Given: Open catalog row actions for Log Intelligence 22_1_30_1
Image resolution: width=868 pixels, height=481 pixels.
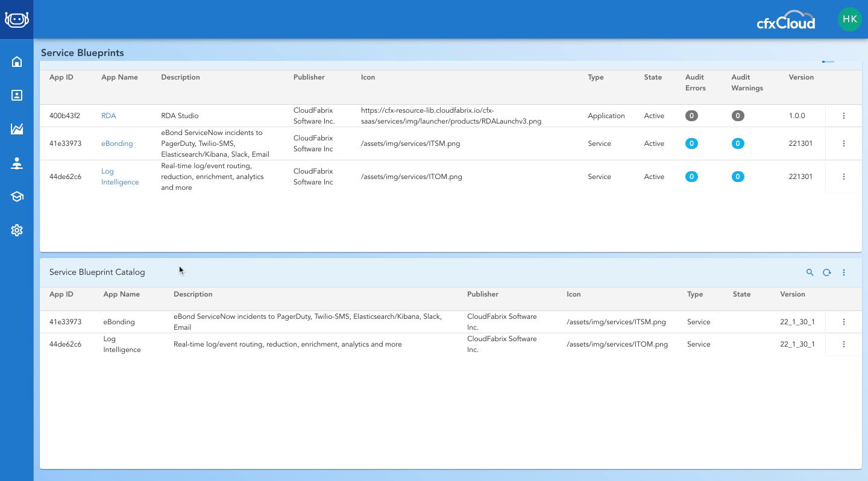Looking at the screenshot, I should [x=844, y=344].
